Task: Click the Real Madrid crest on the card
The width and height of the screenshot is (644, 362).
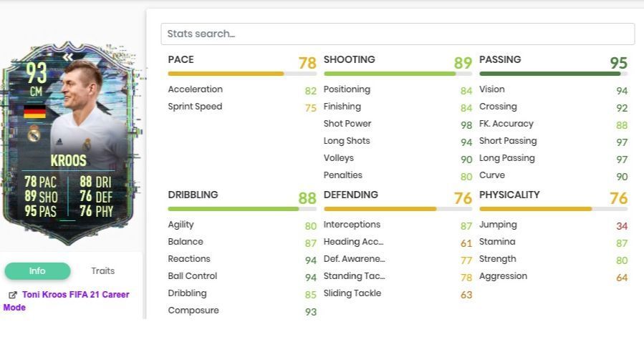Action: coord(34,133)
